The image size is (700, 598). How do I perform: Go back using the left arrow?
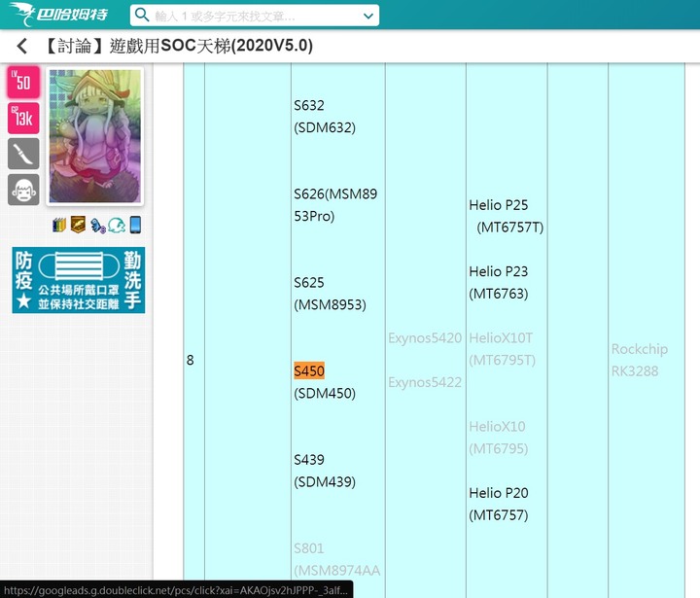pyautogui.click(x=21, y=46)
